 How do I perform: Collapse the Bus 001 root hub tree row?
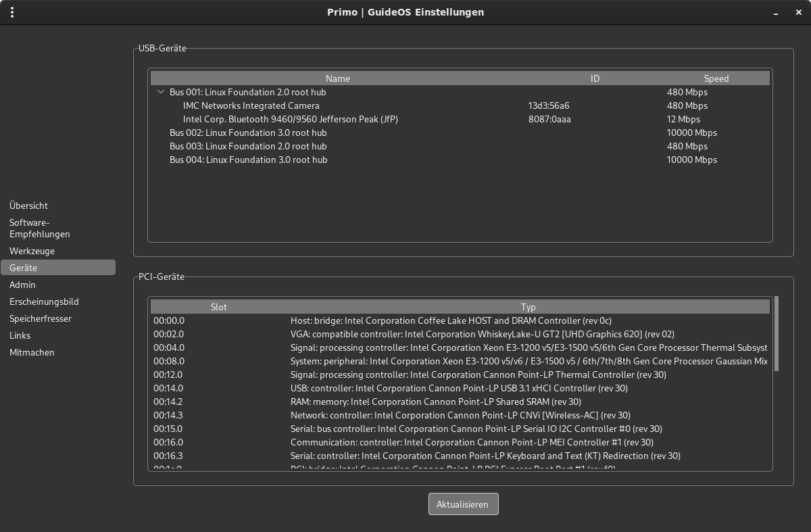160,92
